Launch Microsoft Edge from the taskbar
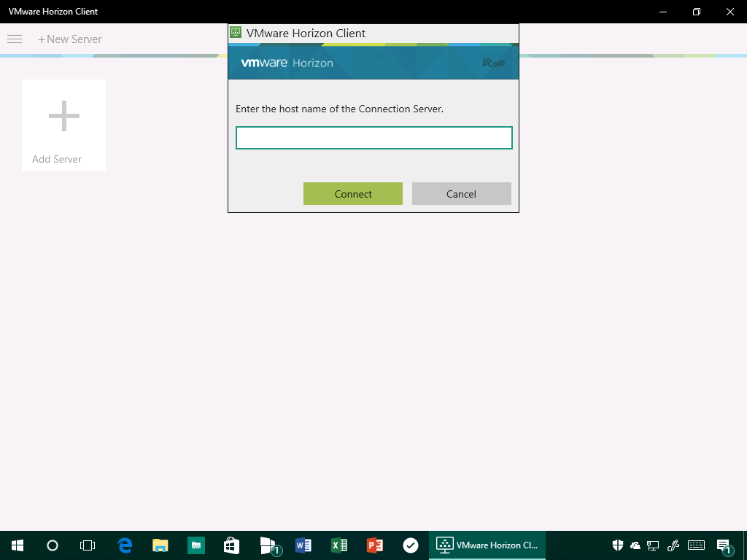This screenshot has height=560, width=747. pyautogui.click(x=125, y=545)
